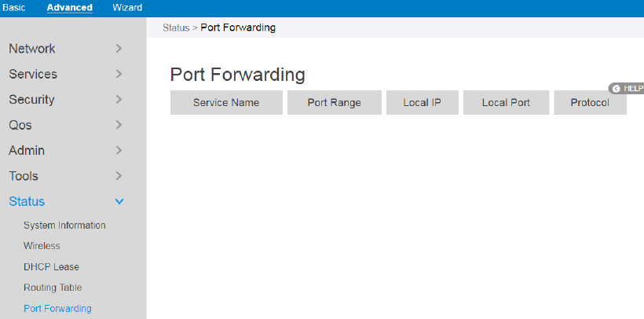Viewport: 644px width, 319px height.
Task: Click the Port Range column header
Action: click(x=334, y=103)
